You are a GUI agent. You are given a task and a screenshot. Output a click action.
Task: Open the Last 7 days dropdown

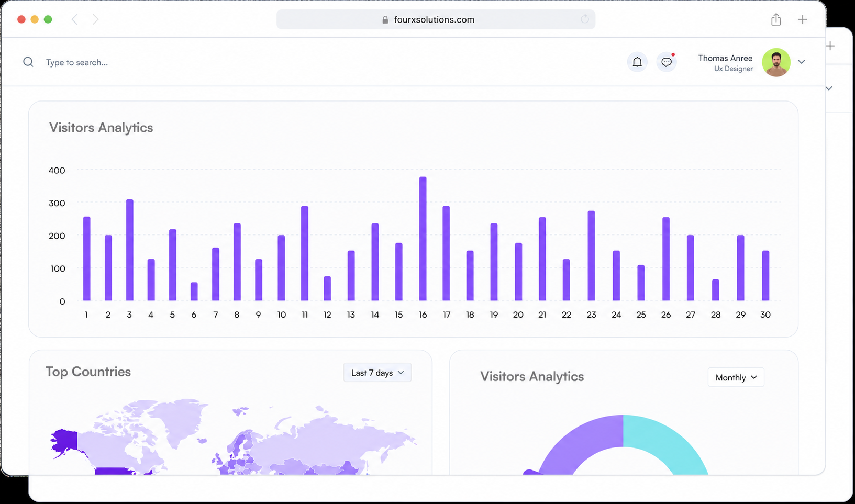pos(377,373)
